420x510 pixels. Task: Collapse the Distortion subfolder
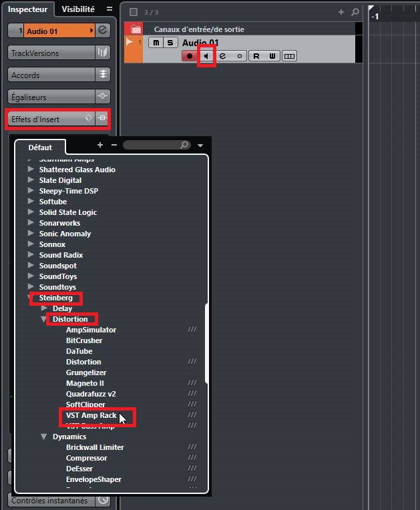click(43, 319)
